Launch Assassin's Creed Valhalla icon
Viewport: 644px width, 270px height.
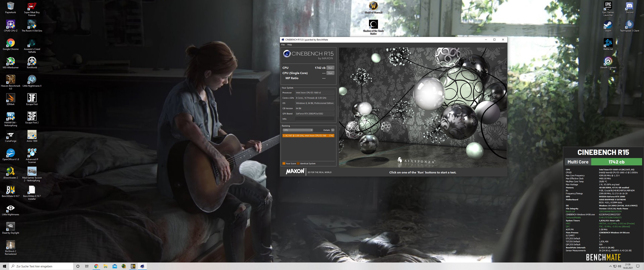pyautogui.click(x=32, y=46)
